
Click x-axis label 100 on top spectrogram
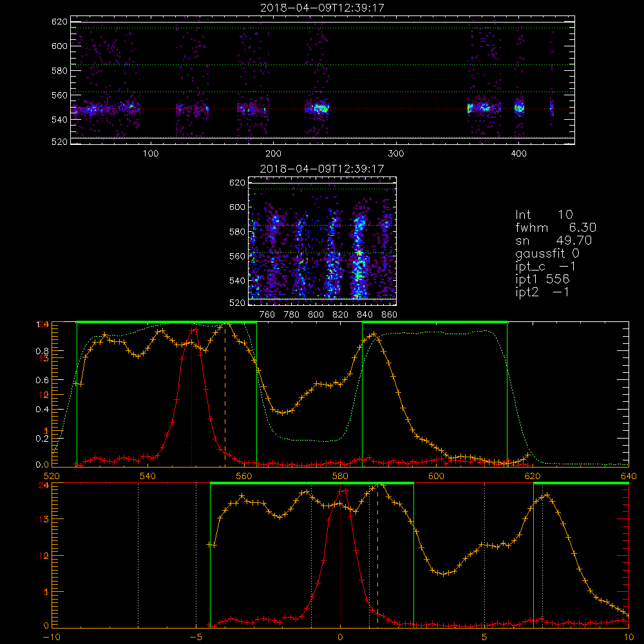point(150,154)
